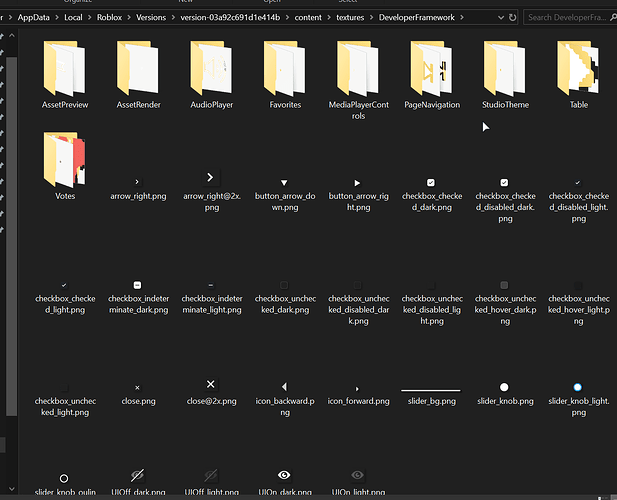The image size is (617, 500).
Task: Navigate to textures in the breadcrumb path
Action: [x=350, y=18]
